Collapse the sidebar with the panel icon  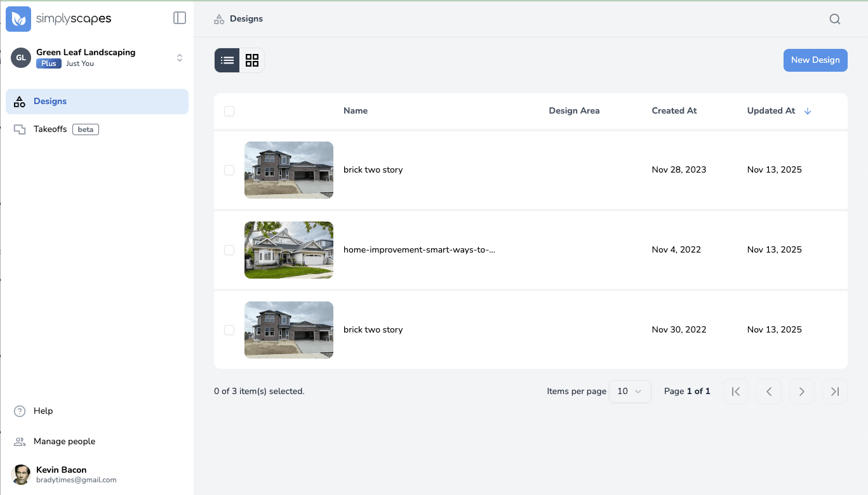180,18
